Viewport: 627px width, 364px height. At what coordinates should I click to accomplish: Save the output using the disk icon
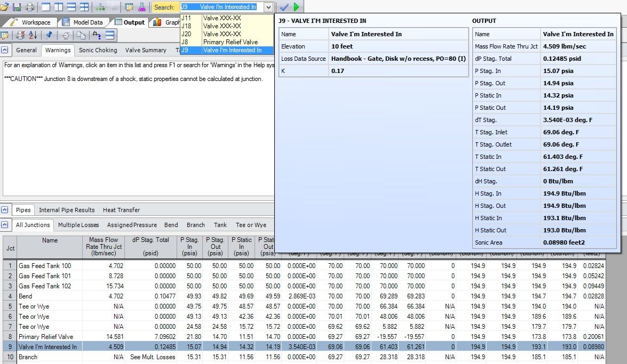pyautogui.click(x=16, y=7)
